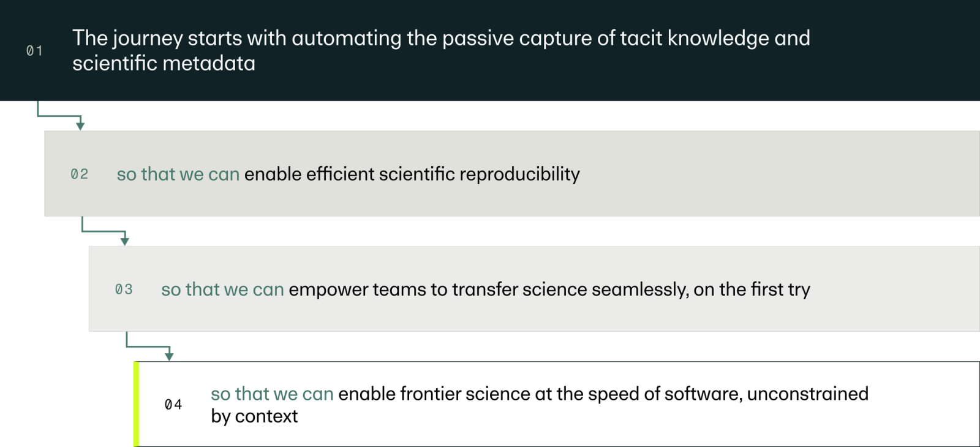Image resolution: width=980 pixels, height=447 pixels.
Task: Click the yellow-green accent bar on step 04
Action: (137, 404)
